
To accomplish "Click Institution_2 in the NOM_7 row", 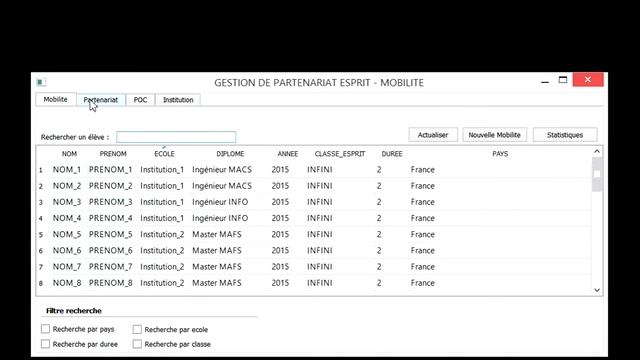I will (x=162, y=267).
